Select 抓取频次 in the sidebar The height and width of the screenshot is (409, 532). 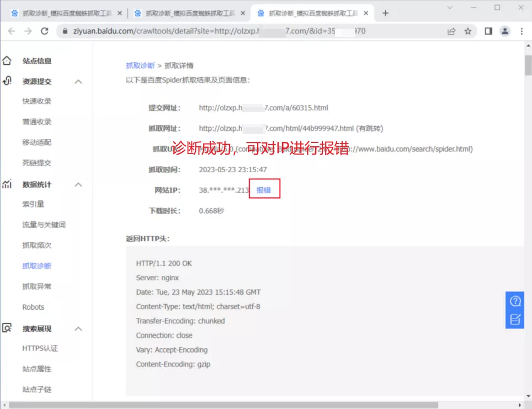36,246
